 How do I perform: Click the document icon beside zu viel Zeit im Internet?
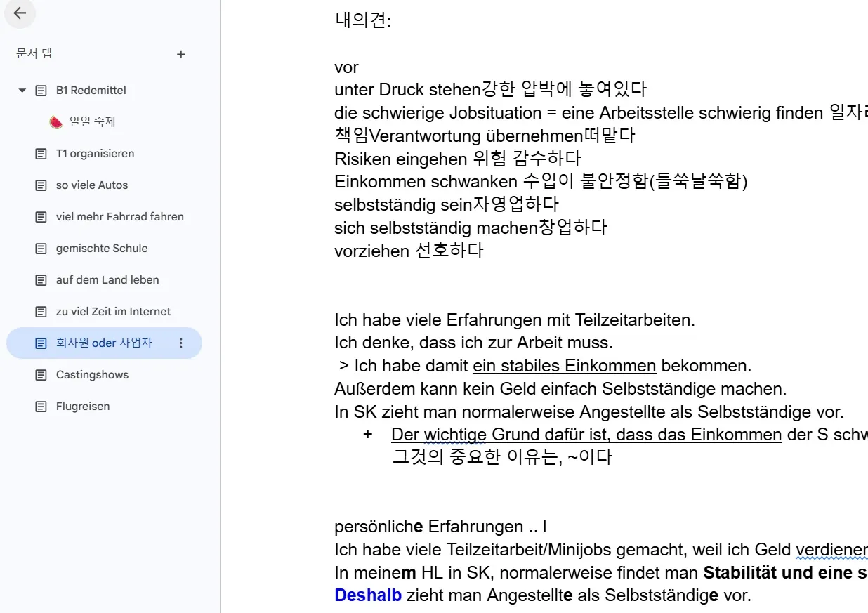(41, 312)
